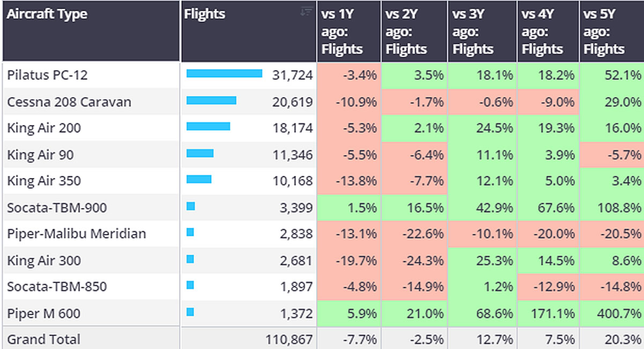644x349 pixels.
Task: Click the Grand Total 20.3% cell
Action: 612,339
